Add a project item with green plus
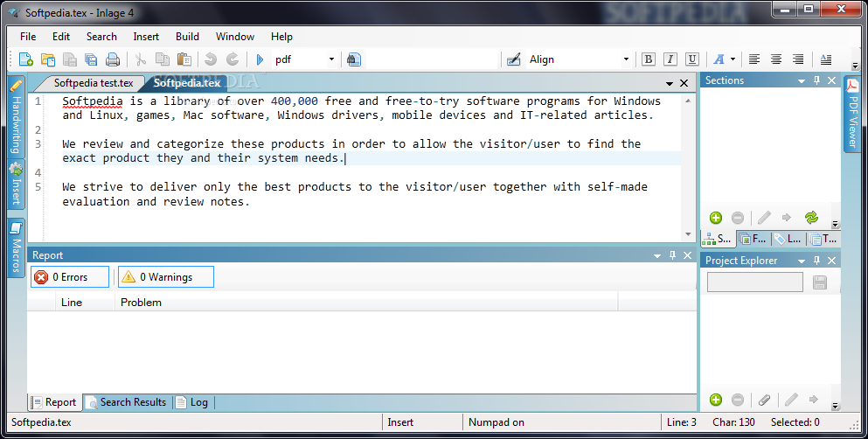Image resolution: width=868 pixels, height=439 pixels. [x=716, y=400]
